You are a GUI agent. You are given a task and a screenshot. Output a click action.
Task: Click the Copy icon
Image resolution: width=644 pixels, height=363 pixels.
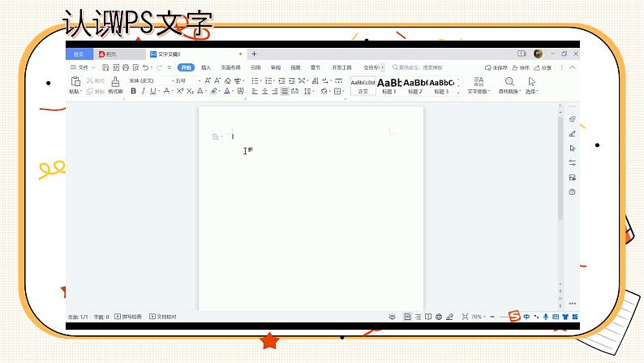[89, 91]
